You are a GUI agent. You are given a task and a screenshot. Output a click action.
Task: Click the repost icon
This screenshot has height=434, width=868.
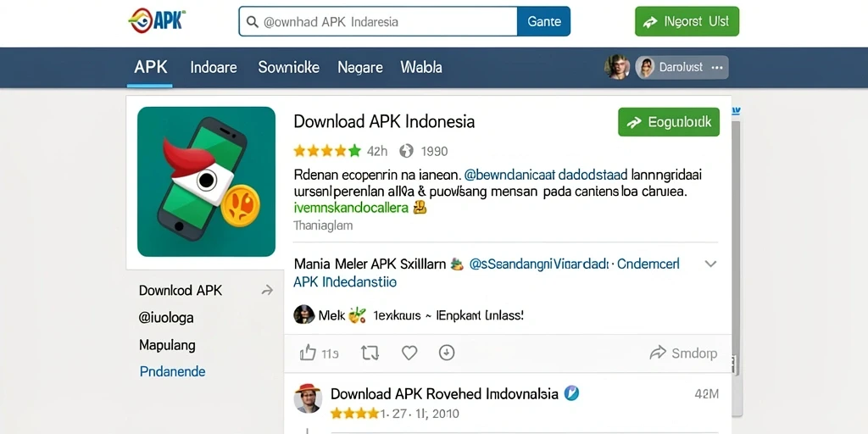370,353
